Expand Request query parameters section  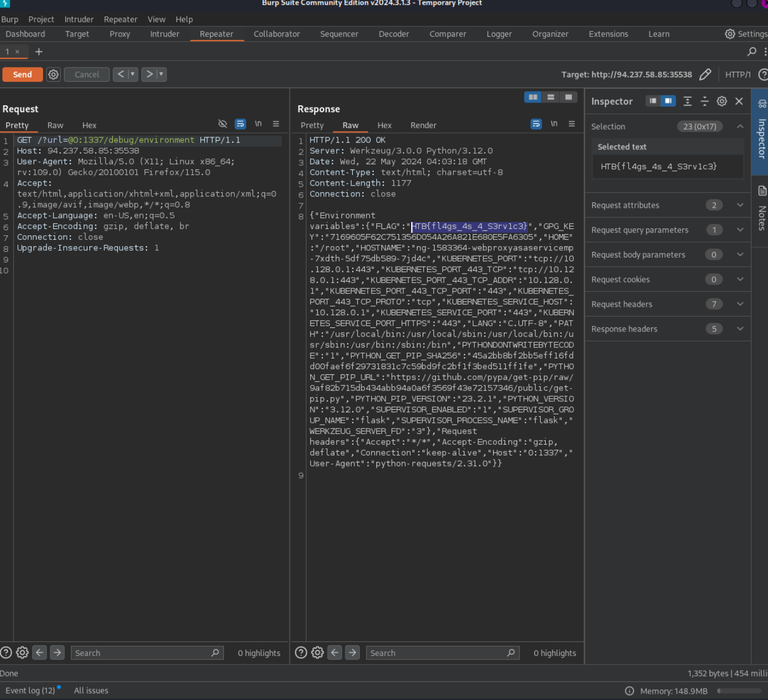click(x=667, y=230)
